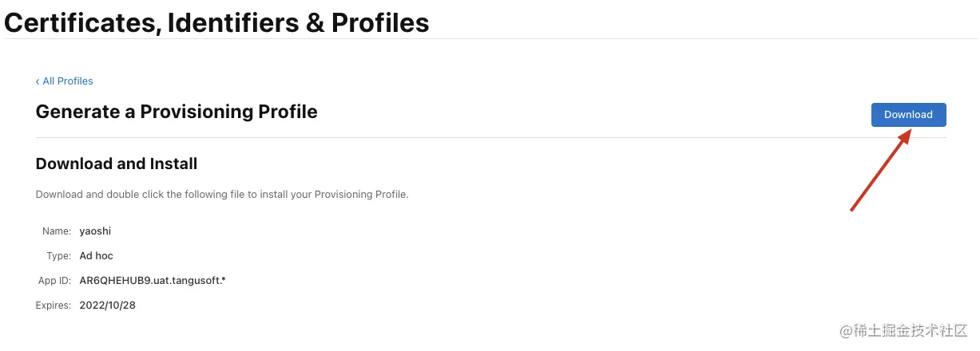Click the Name field label

tap(57, 231)
